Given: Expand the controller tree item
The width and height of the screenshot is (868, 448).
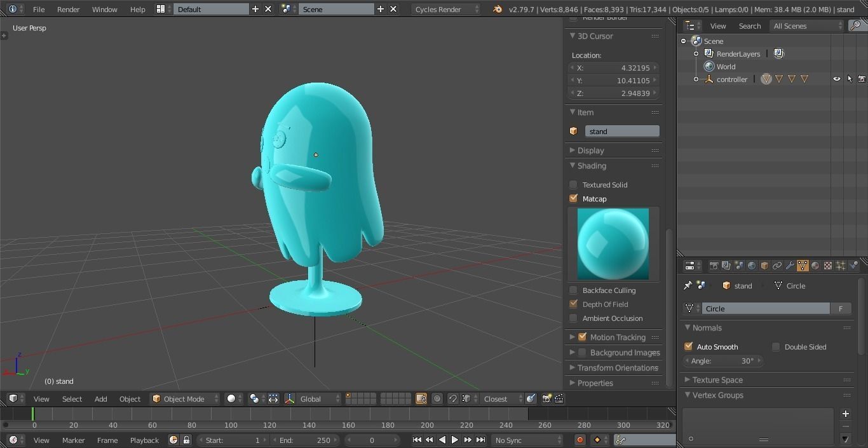Looking at the screenshot, I should pos(696,79).
